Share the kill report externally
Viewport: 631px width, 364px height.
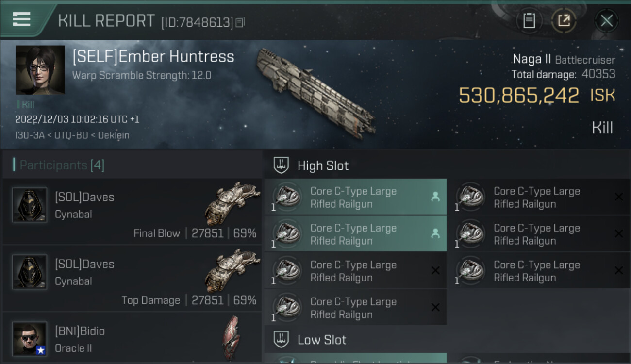[x=564, y=20]
